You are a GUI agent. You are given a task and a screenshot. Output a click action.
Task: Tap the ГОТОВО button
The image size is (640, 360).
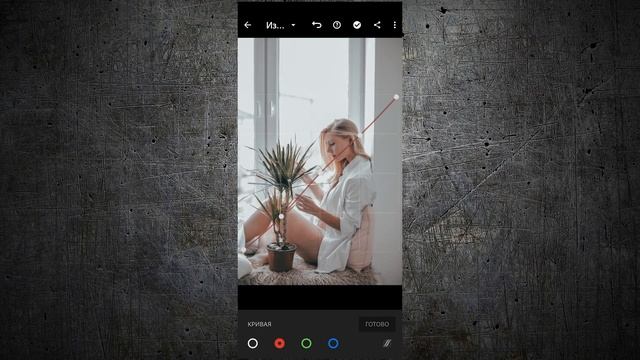[377, 324]
